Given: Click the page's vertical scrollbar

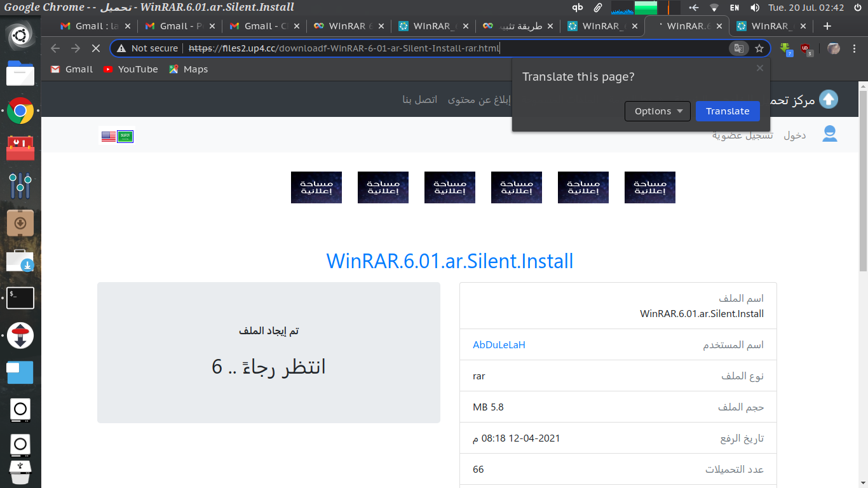Looking at the screenshot, I should coord(862,181).
